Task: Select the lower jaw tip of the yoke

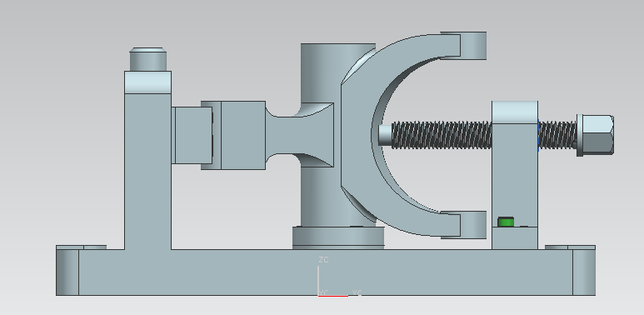Action: (x=473, y=225)
